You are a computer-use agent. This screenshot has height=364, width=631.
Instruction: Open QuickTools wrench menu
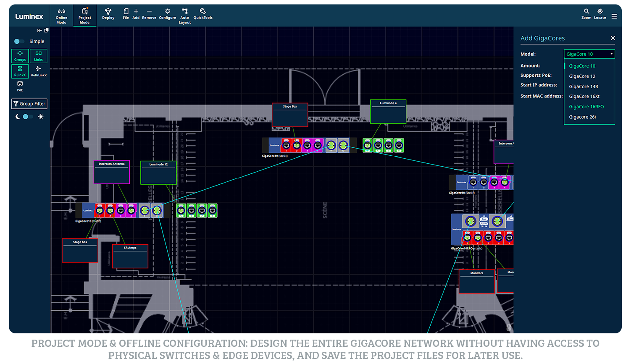pos(203,14)
